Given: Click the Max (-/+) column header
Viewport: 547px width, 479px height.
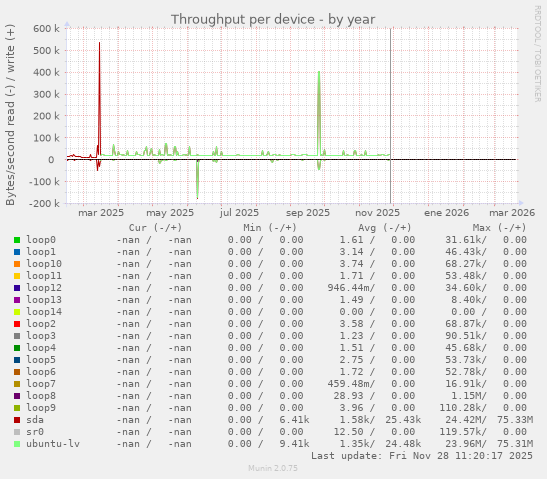Looking at the screenshot, I should pyautogui.click(x=499, y=228).
